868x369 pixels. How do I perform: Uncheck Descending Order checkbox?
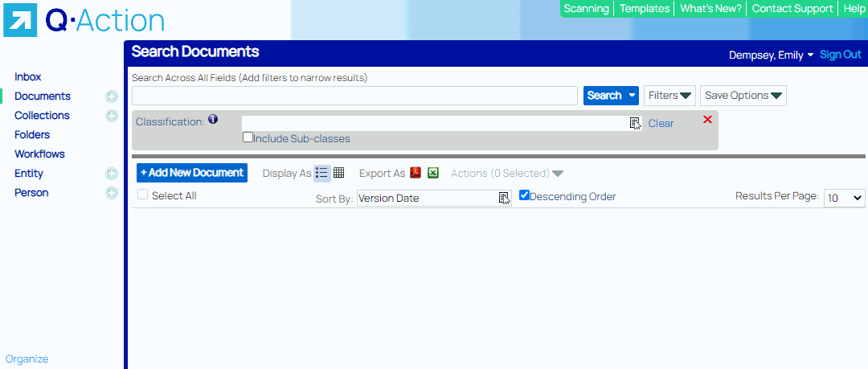pos(524,195)
